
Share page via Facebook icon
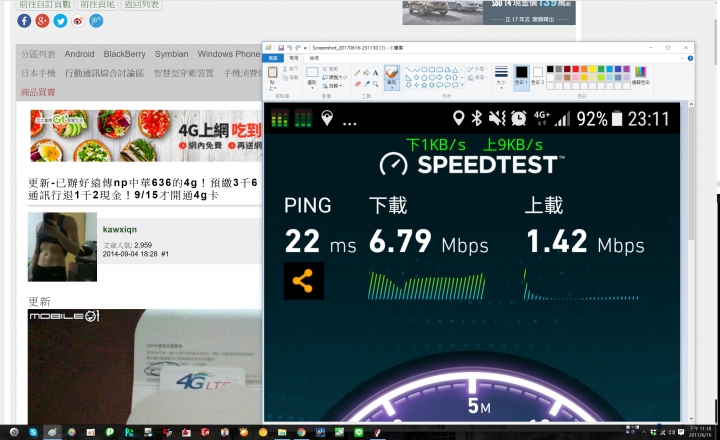[x=24, y=21]
